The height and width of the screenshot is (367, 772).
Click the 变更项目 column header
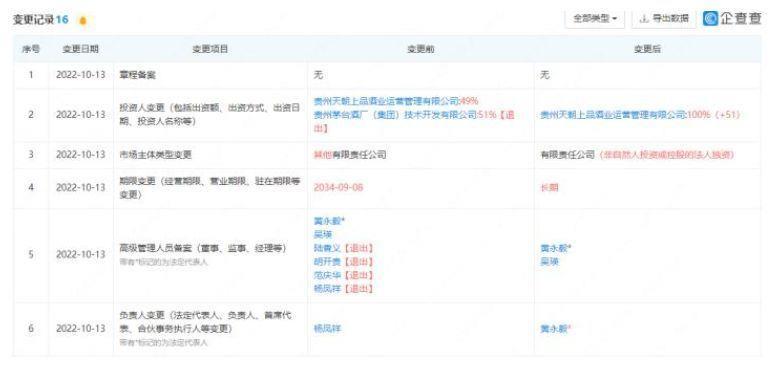(210, 49)
